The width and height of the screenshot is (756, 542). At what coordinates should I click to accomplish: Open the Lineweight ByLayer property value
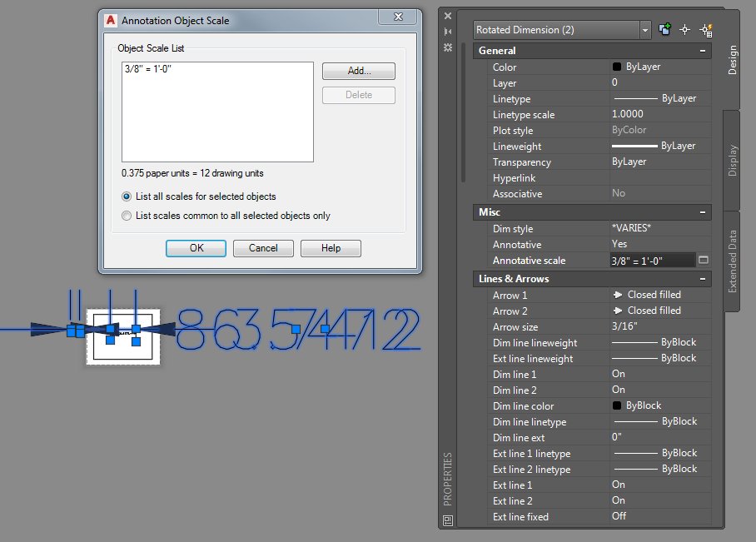click(660, 146)
